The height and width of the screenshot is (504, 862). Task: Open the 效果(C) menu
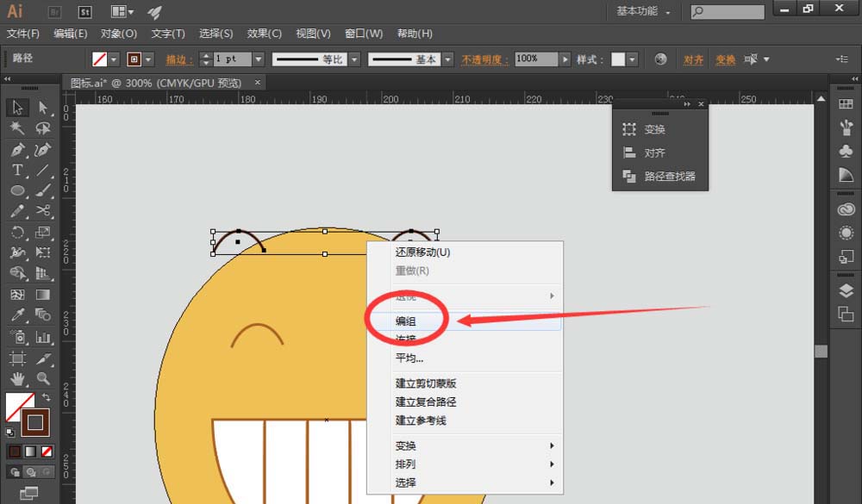[x=264, y=34]
